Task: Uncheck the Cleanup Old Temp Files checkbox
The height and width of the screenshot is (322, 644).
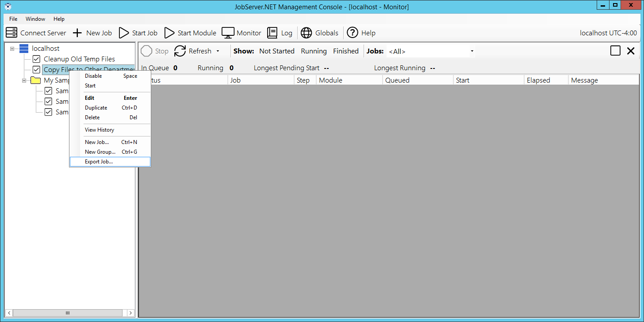Action: click(x=36, y=59)
